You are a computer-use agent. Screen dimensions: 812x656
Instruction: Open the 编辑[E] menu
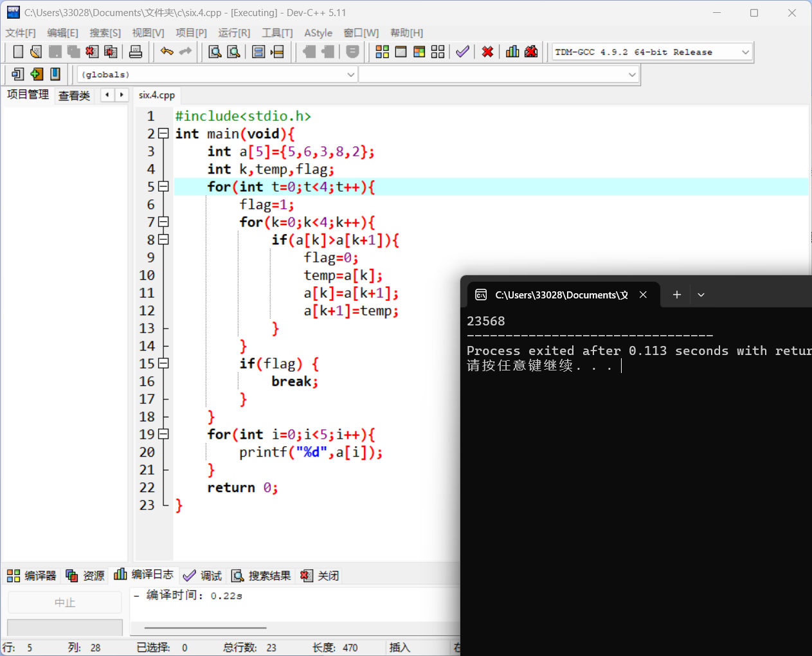point(62,33)
